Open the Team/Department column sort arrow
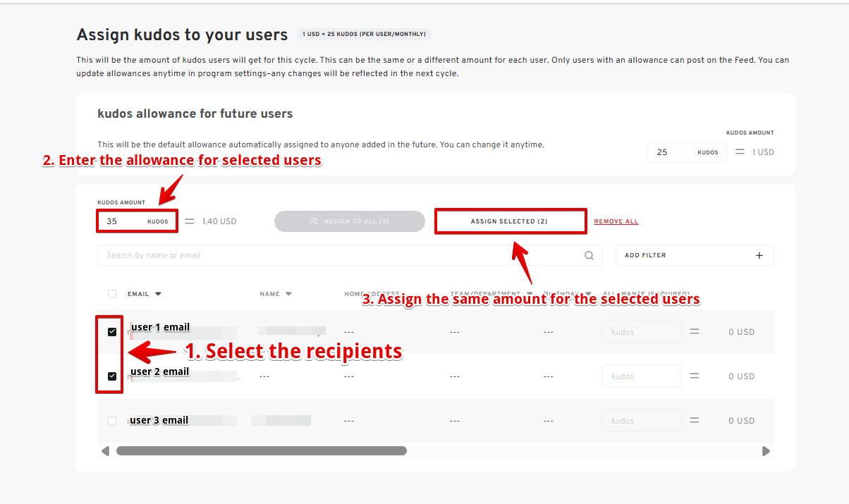 [530, 294]
